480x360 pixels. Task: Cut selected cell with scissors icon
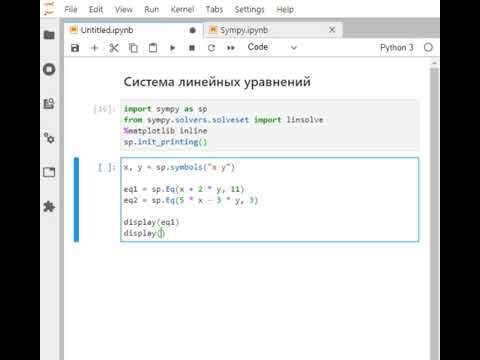point(114,48)
